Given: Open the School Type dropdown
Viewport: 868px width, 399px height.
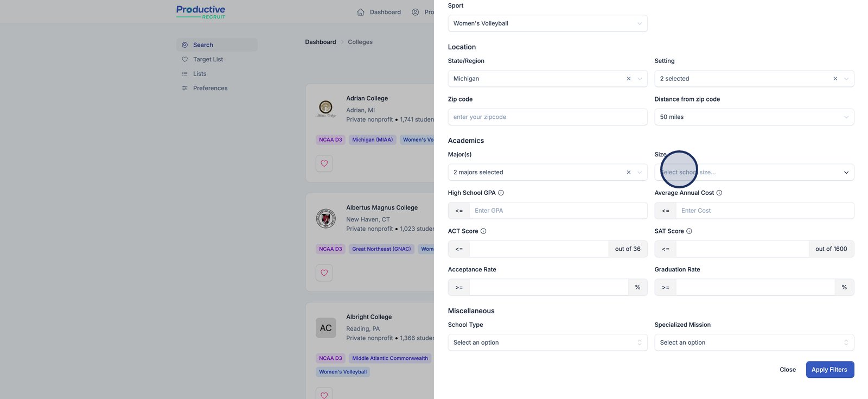Looking at the screenshot, I should (547, 343).
